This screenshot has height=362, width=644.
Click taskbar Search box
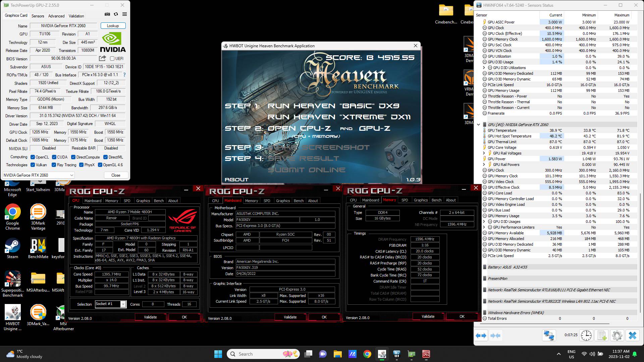coord(263,354)
